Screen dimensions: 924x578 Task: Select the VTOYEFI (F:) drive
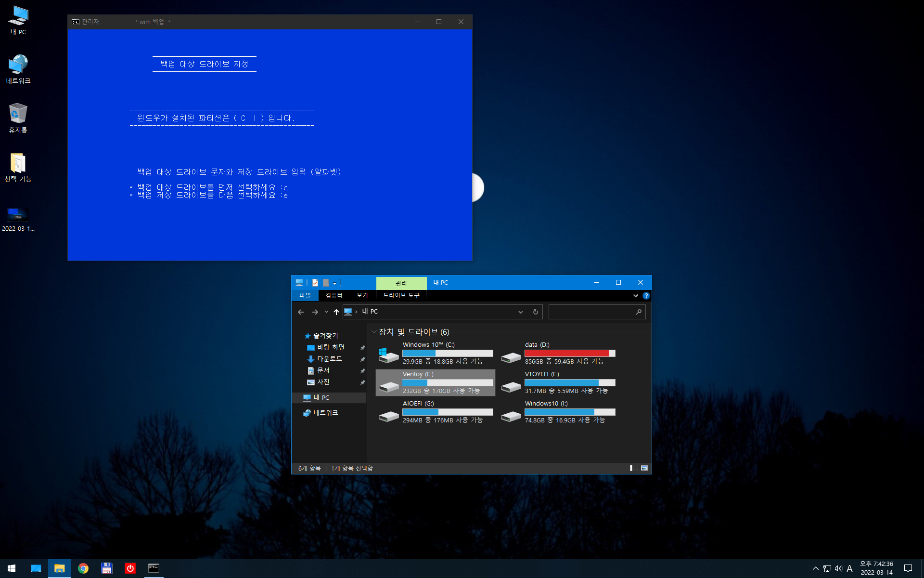[x=558, y=382]
